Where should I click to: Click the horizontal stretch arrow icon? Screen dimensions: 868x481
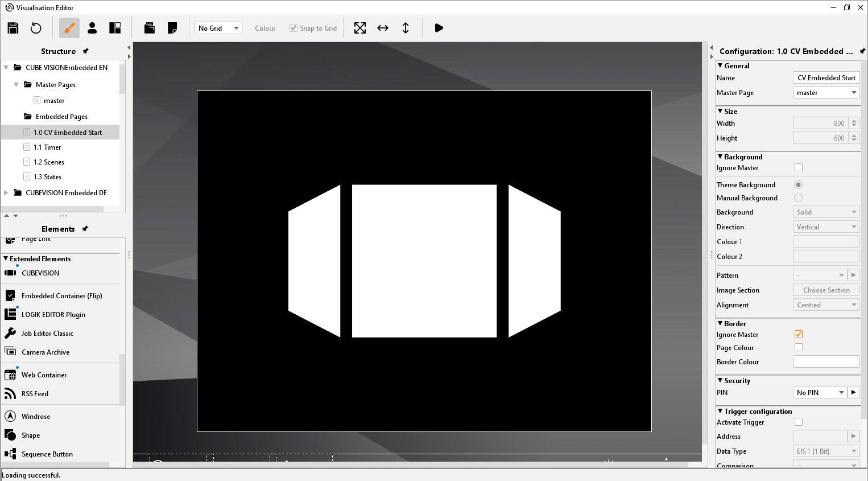click(x=383, y=28)
